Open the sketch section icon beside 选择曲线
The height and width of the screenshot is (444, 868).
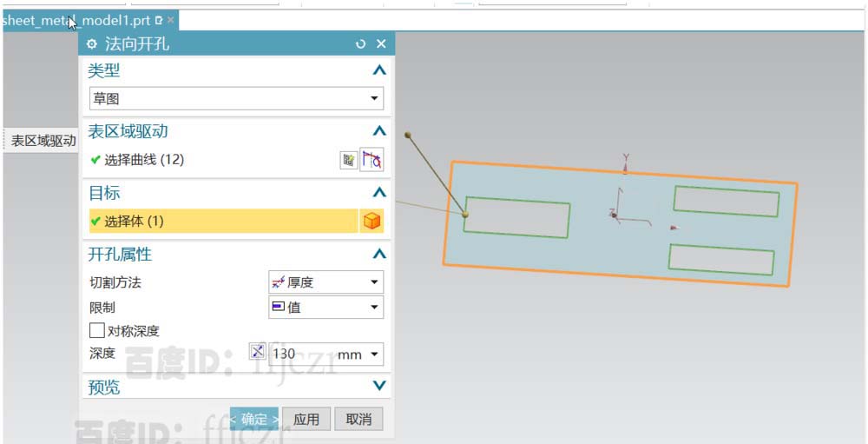(348, 160)
